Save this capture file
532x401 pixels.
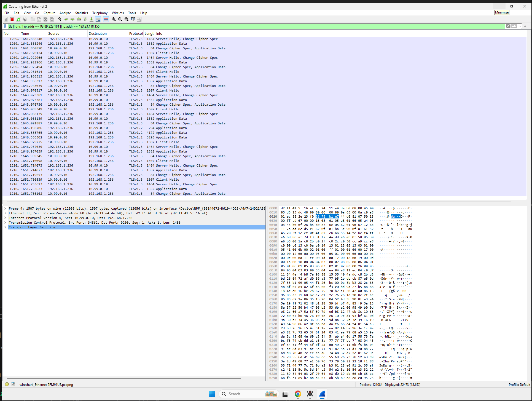[x=39, y=19]
